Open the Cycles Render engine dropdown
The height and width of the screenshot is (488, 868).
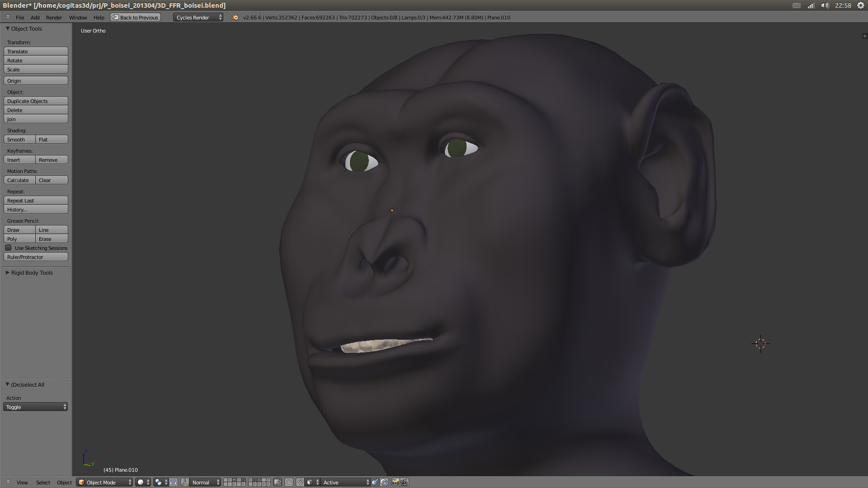(x=198, y=18)
